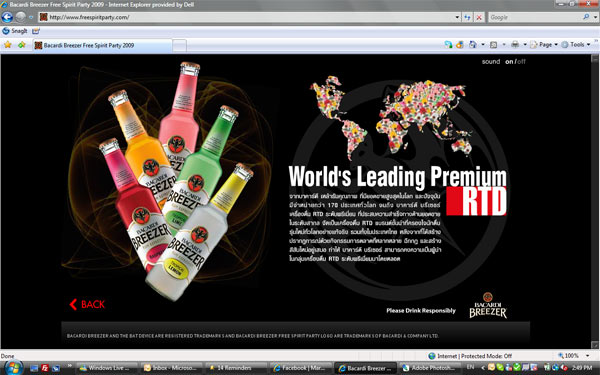Switch to Windows Live taskbar button
This screenshot has width=600, height=375.
click(106, 368)
